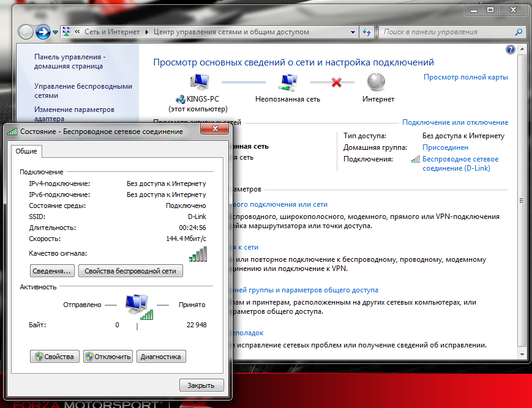Click the 'Свойства' button with shield

point(54,357)
